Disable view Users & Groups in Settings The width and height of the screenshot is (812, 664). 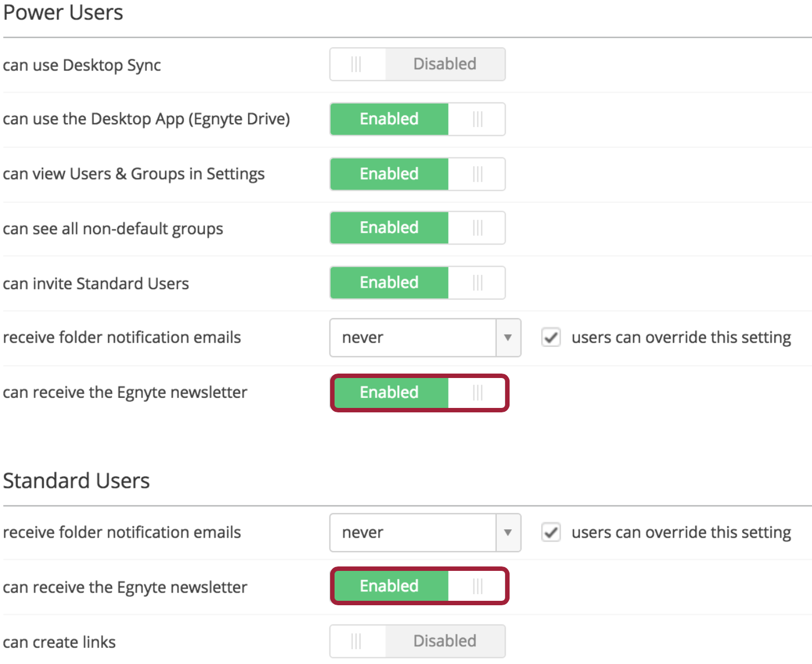click(418, 174)
